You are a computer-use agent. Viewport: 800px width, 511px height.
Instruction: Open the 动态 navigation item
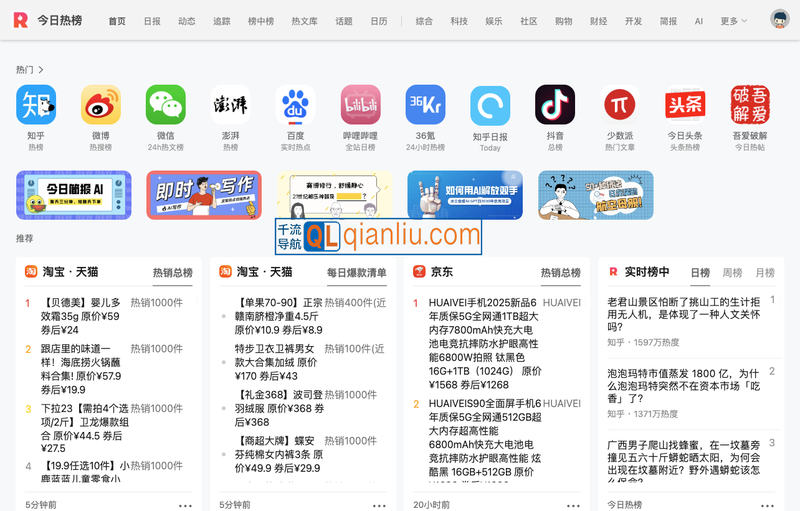pos(187,21)
